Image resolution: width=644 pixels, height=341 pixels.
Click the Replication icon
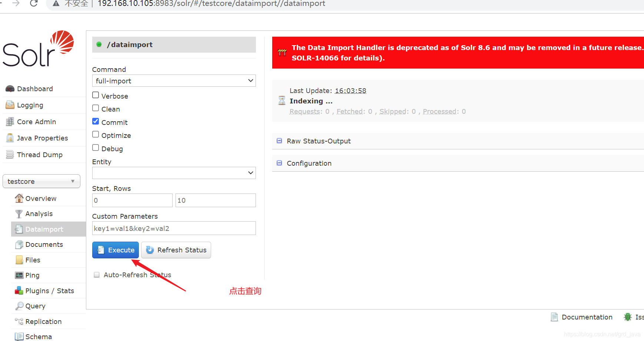[19, 321]
